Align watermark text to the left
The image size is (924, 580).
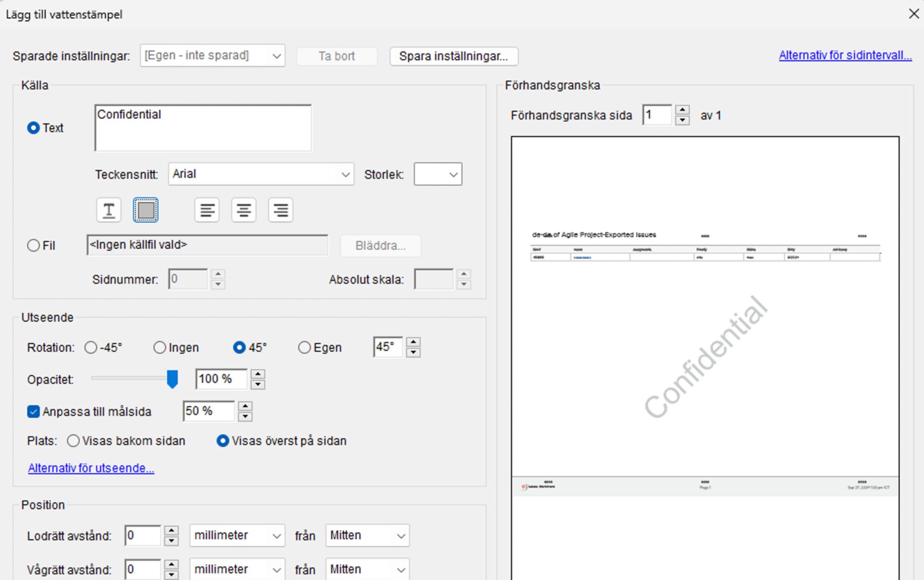click(x=207, y=210)
